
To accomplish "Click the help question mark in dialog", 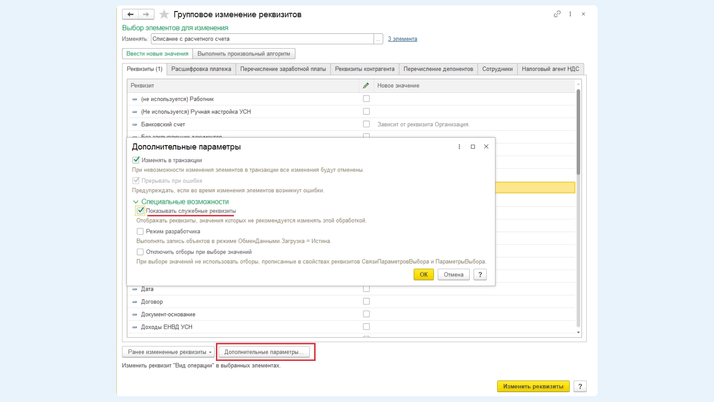I will (480, 274).
